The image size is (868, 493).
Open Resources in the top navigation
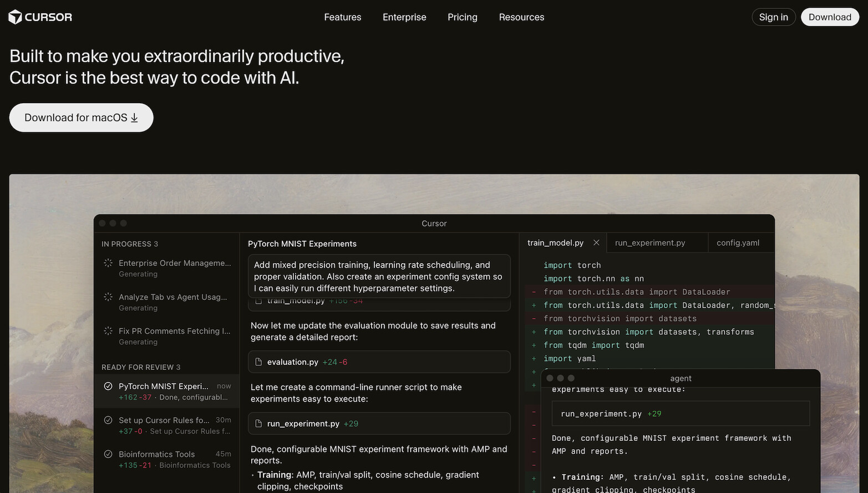pyautogui.click(x=521, y=17)
